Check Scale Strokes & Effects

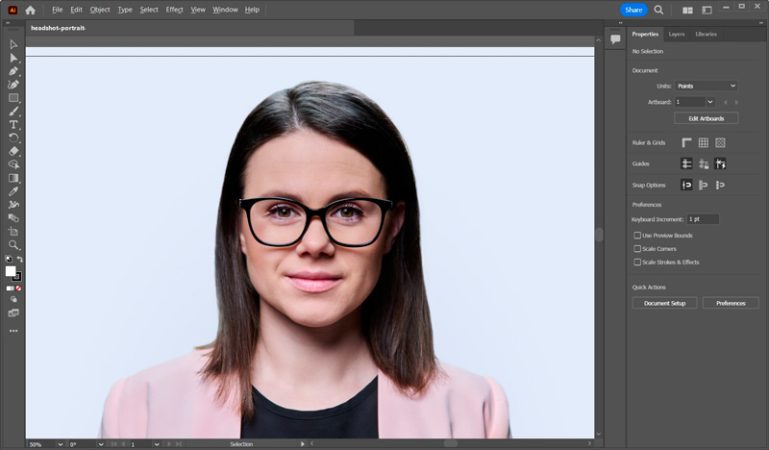637,262
